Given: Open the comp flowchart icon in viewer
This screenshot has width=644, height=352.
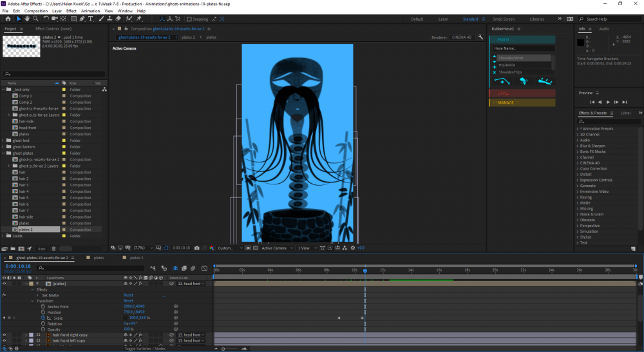Looking at the screenshot, I should [x=345, y=248].
